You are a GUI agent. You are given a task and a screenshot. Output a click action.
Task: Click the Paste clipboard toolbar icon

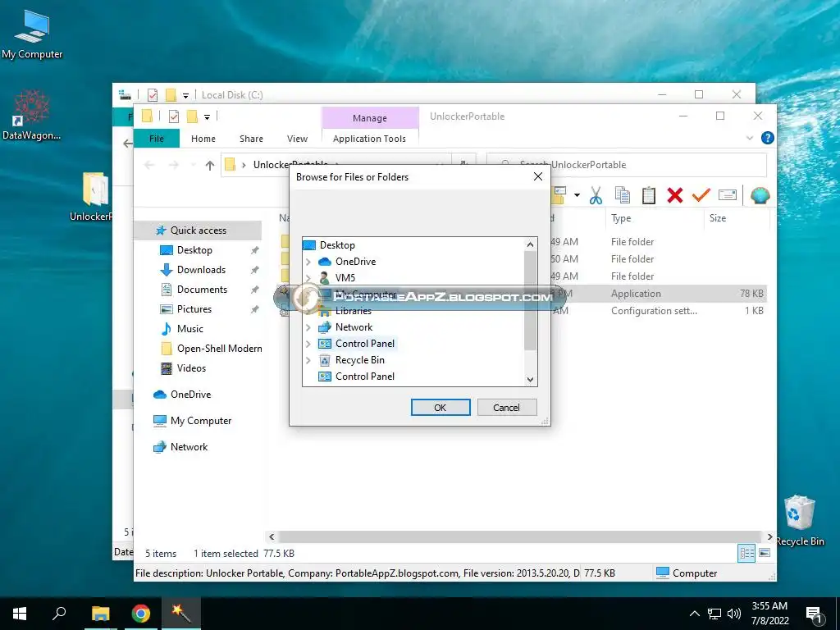pos(648,195)
